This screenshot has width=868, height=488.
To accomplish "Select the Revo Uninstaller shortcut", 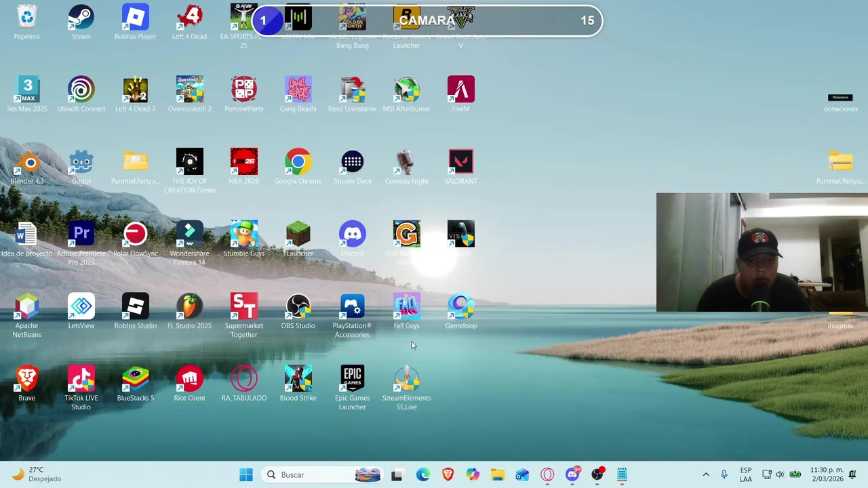I will [353, 94].
